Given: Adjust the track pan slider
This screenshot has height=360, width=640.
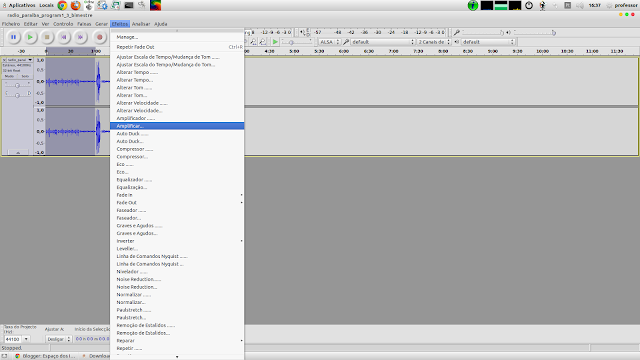Looking at the screenshot, I should 17,95.
